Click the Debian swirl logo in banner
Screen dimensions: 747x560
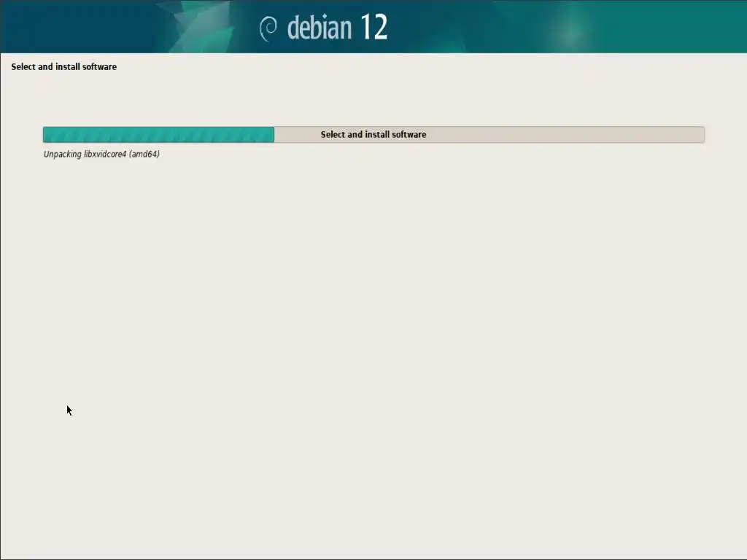[268, 28]
